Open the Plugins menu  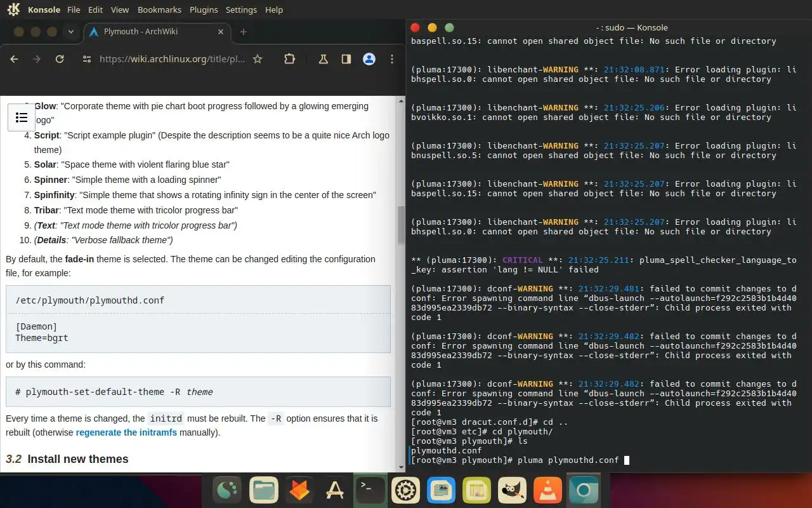point(204,10)
